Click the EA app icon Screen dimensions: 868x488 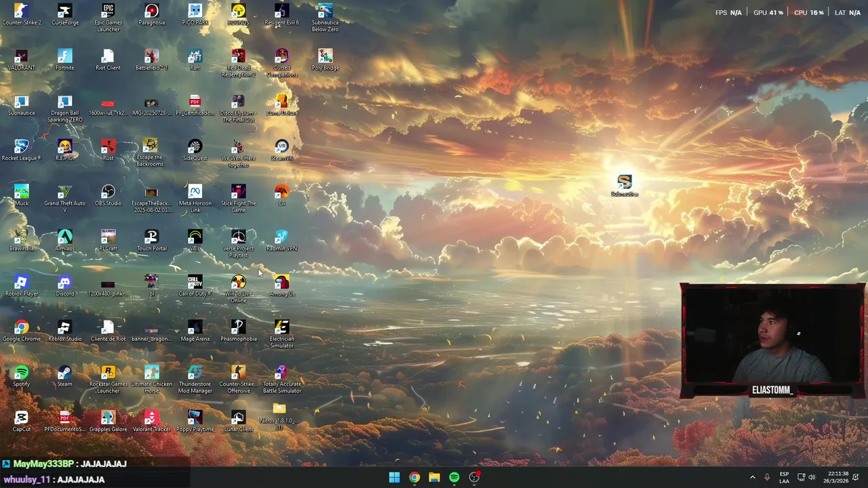pos(281,195)
